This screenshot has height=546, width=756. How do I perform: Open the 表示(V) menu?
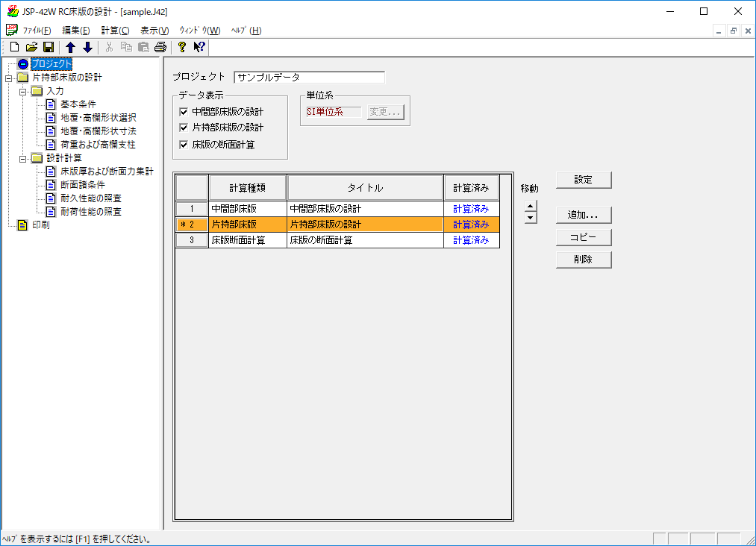pyautogui.click(x=154, y=31)
